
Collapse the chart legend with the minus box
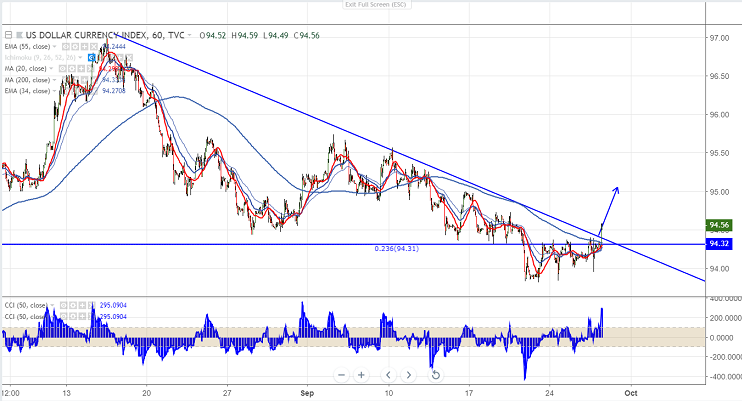pos(8,35)
